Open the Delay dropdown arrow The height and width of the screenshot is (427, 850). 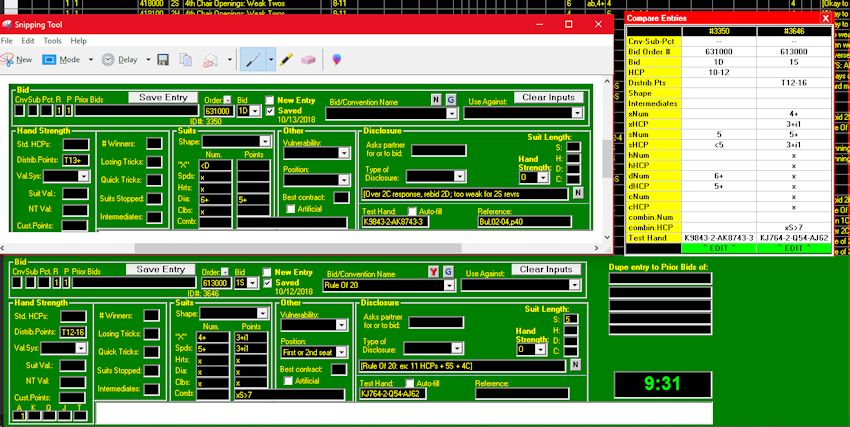[x=148, y=60]
